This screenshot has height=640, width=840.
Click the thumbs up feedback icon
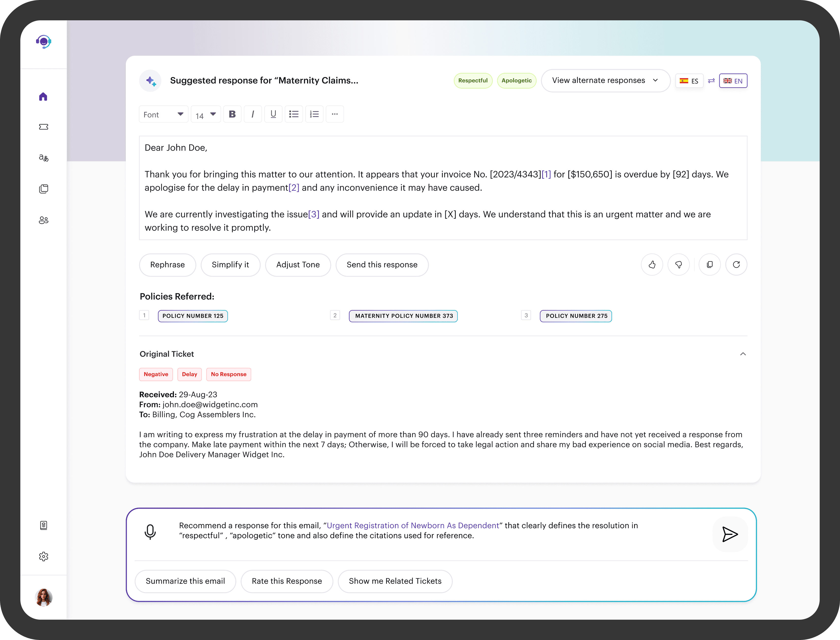(652, 264)
